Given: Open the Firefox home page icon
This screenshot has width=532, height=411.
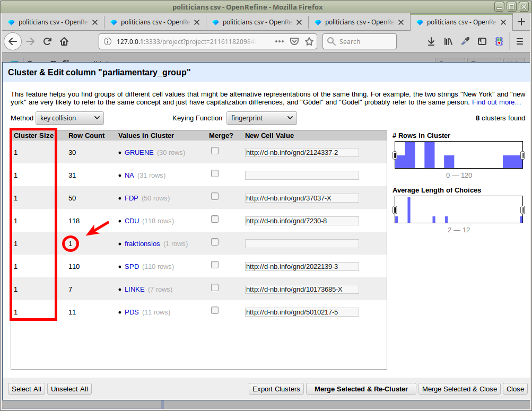Looking at the screenshot, I should pyautogui.click(x=64, y=41).
